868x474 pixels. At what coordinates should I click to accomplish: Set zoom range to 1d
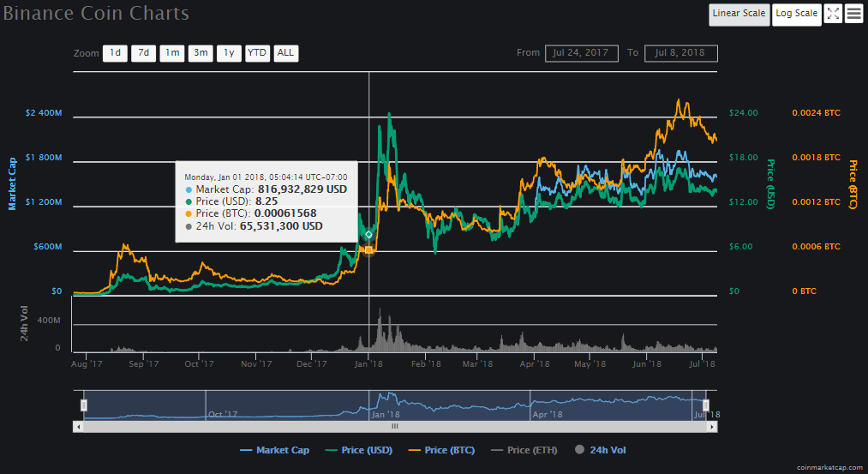tap(115, 53)
